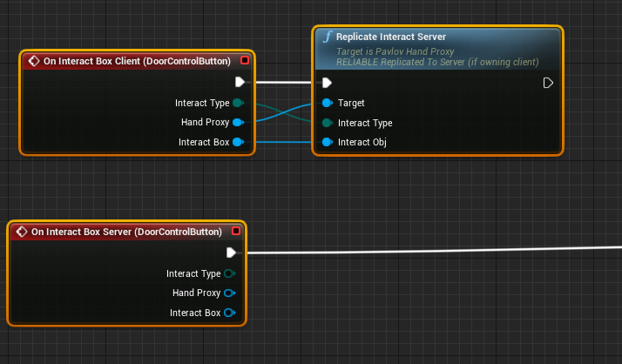Click the Target pin label on Replicate node
The image size is (622, 364).
coord(351,103)
